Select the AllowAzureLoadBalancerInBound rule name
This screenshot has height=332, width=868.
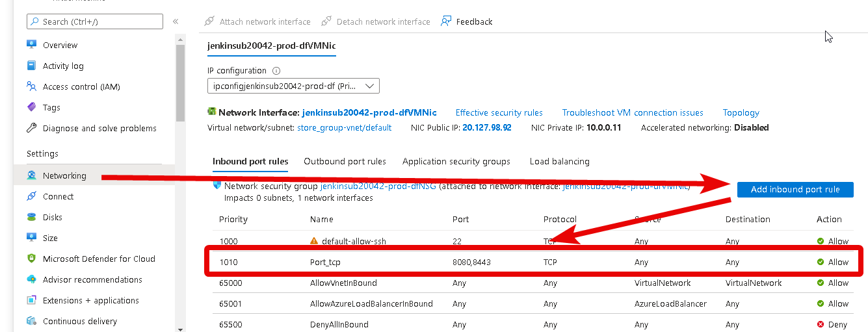point(371,303)
